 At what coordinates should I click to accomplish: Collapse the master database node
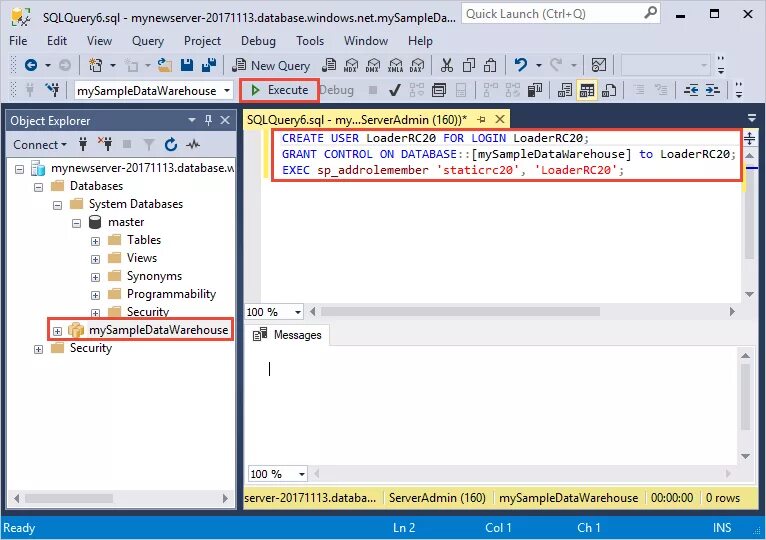coord(77,223)
